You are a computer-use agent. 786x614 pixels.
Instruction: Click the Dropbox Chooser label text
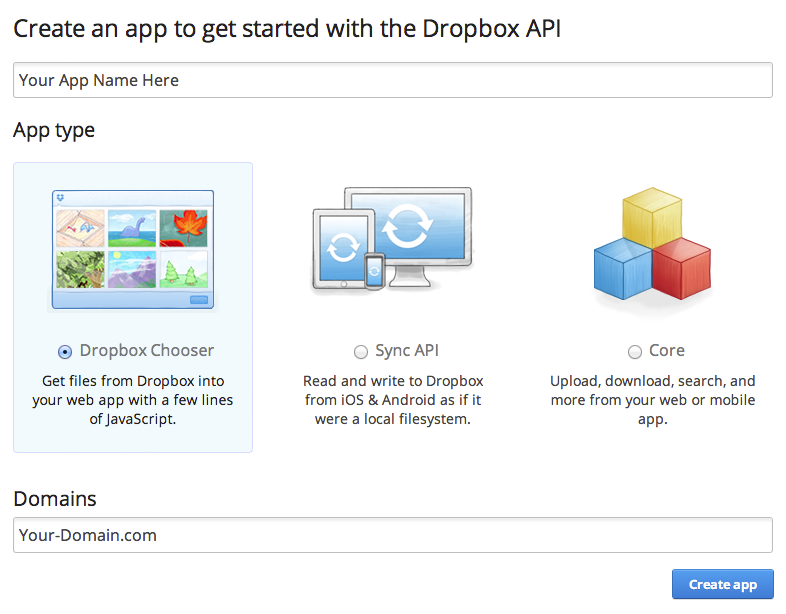(x=147, y=350)
